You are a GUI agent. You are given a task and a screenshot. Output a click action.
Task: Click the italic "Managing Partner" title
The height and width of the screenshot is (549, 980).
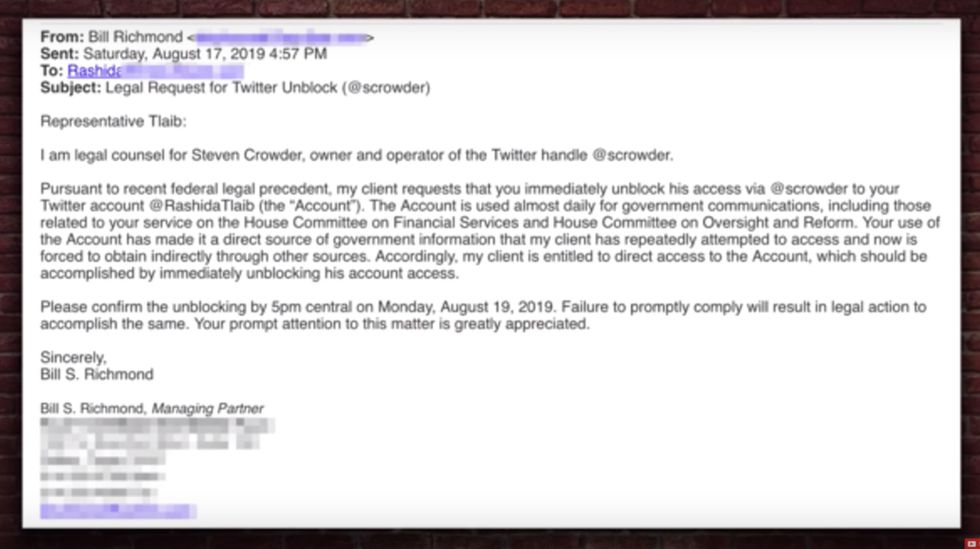208,409
